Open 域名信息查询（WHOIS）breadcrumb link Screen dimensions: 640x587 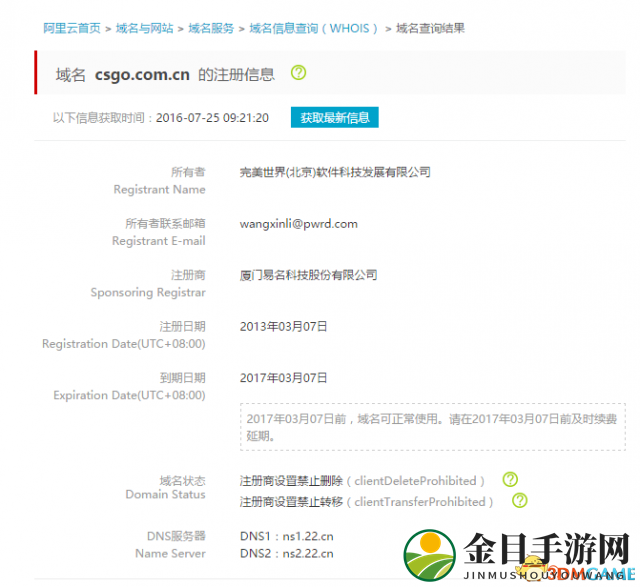[x=314, y=28]
